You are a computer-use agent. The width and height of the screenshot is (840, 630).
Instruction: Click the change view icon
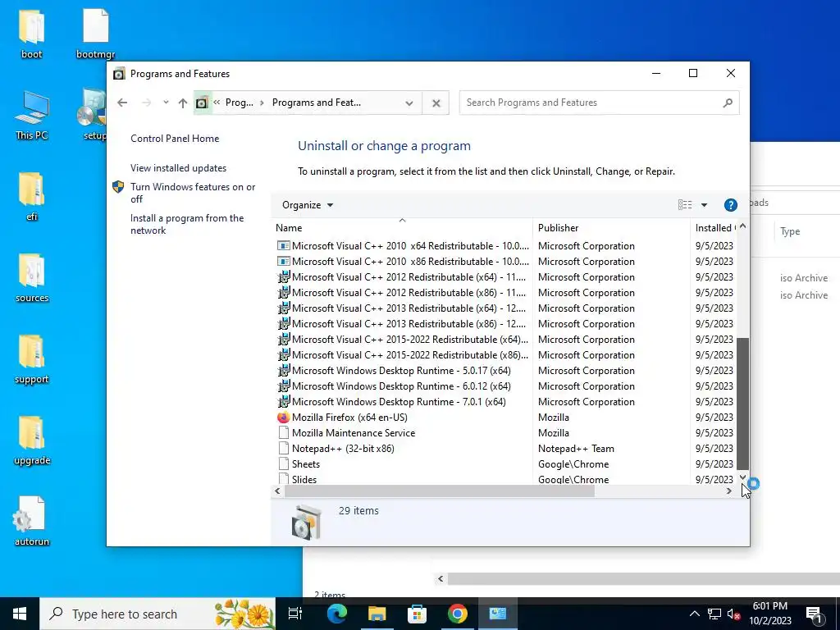click(685, 204)
